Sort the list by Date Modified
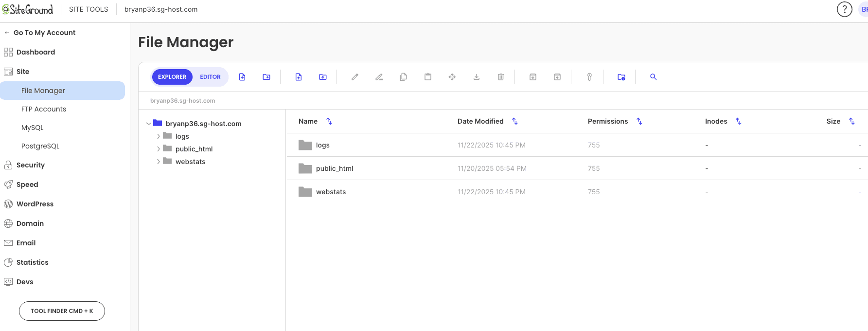This screenshot has width=868, height=331. 515,121
